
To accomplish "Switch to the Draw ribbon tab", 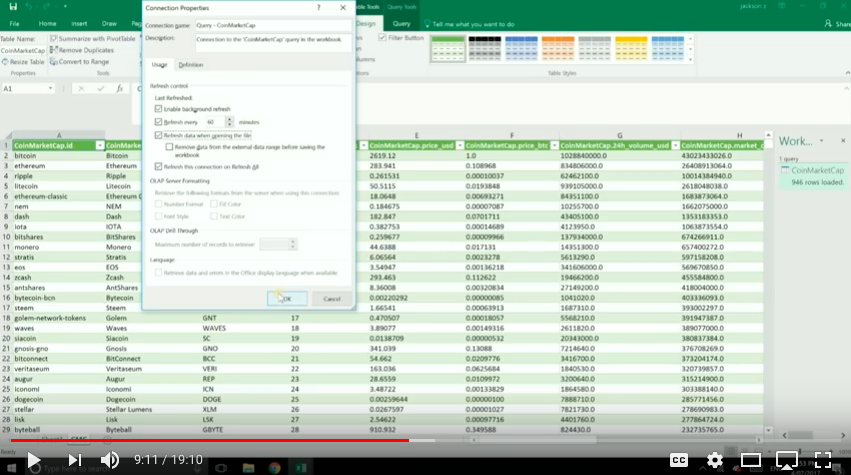I will (x=109, y=24).
